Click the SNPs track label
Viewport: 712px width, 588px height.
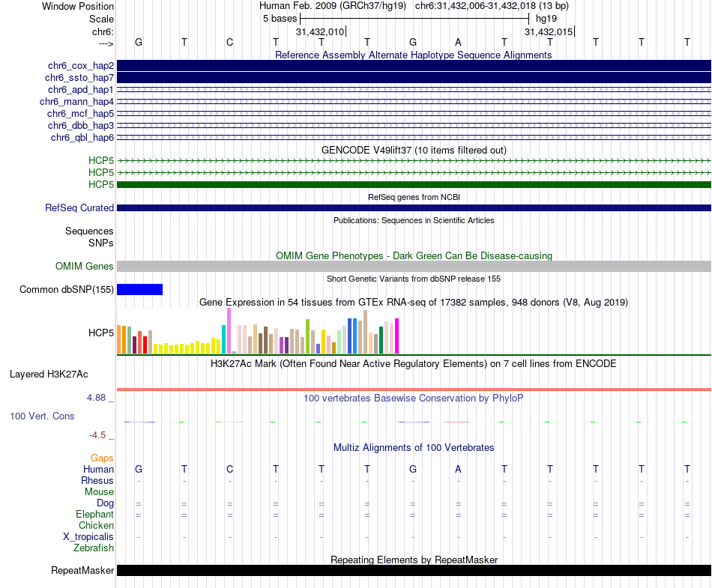(101, 243)
